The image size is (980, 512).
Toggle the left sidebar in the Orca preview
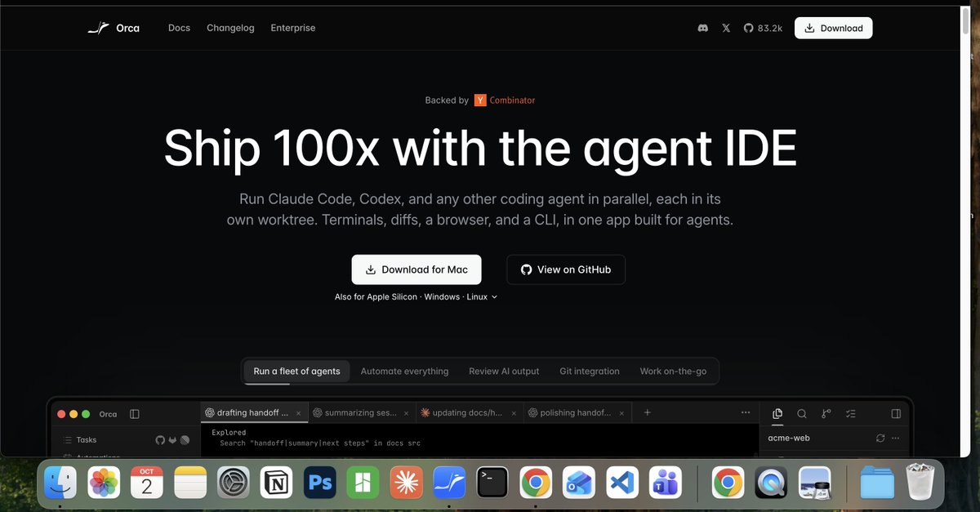(135, 414)
